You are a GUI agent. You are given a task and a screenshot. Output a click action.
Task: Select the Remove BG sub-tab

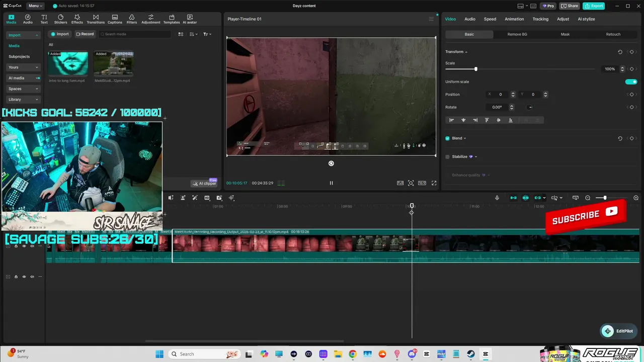click(517, 34)
